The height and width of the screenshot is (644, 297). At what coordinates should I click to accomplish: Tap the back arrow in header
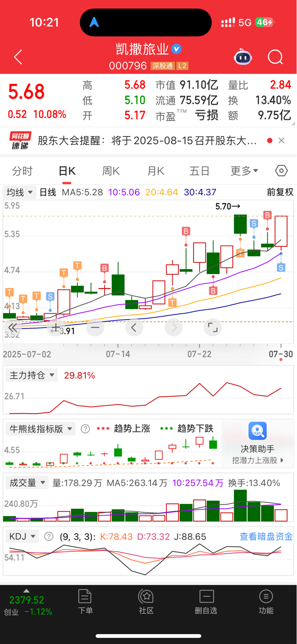[18, 58]
